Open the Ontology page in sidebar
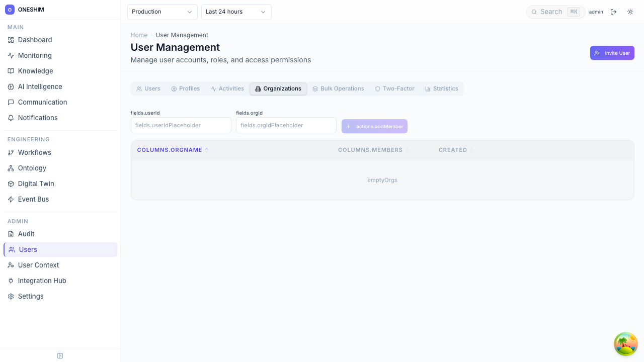 click(x=32, y=168)
